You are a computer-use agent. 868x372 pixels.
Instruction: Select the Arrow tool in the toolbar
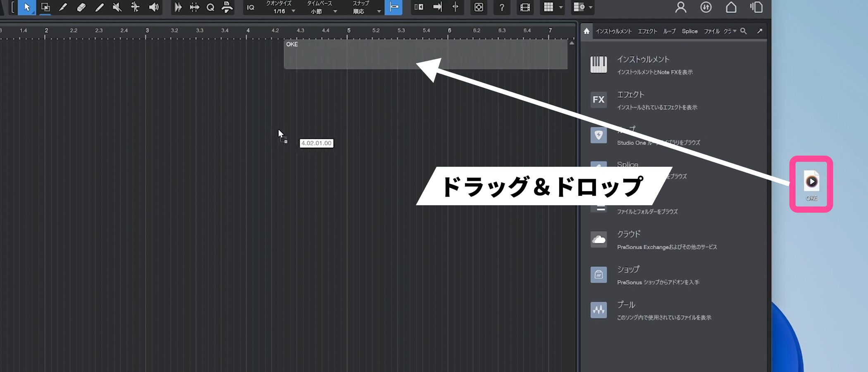(27, 7)
